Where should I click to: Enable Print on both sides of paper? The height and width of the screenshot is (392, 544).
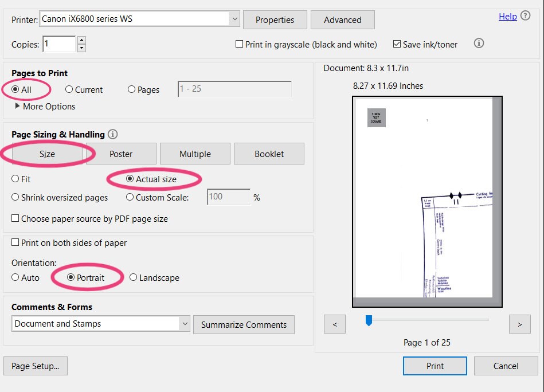pos(15,242)
